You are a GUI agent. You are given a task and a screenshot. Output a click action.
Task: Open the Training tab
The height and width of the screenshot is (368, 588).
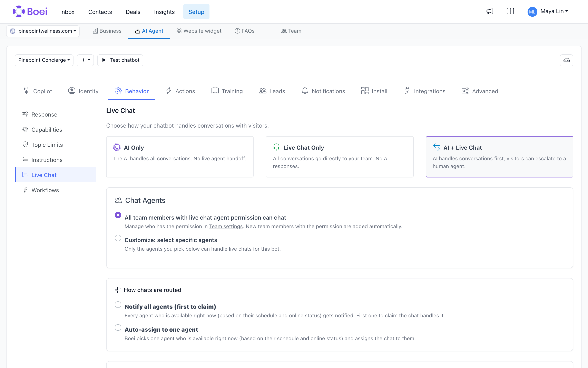coord(227,91)
